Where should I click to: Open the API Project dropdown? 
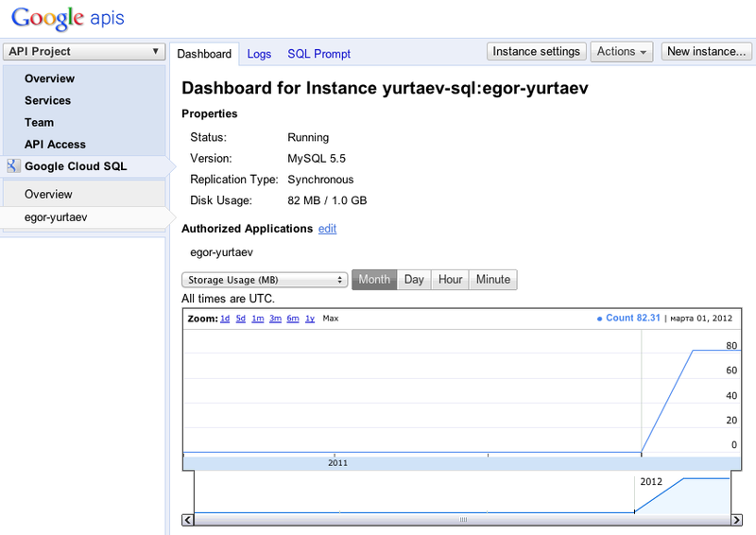84,52
